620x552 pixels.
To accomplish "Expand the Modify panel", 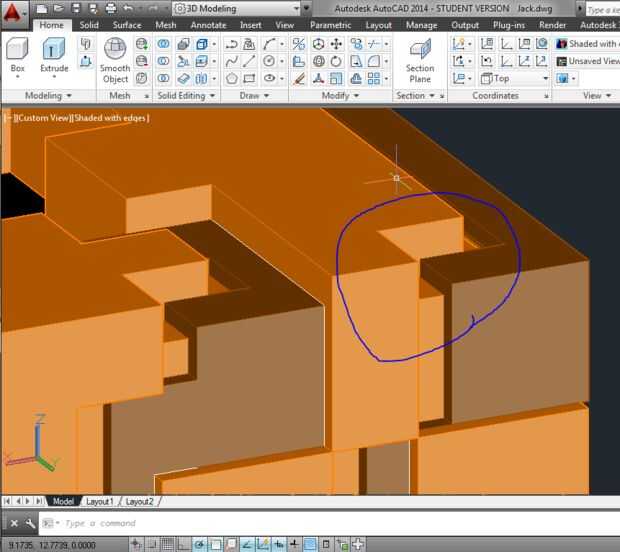I will (x=340, y=96).
